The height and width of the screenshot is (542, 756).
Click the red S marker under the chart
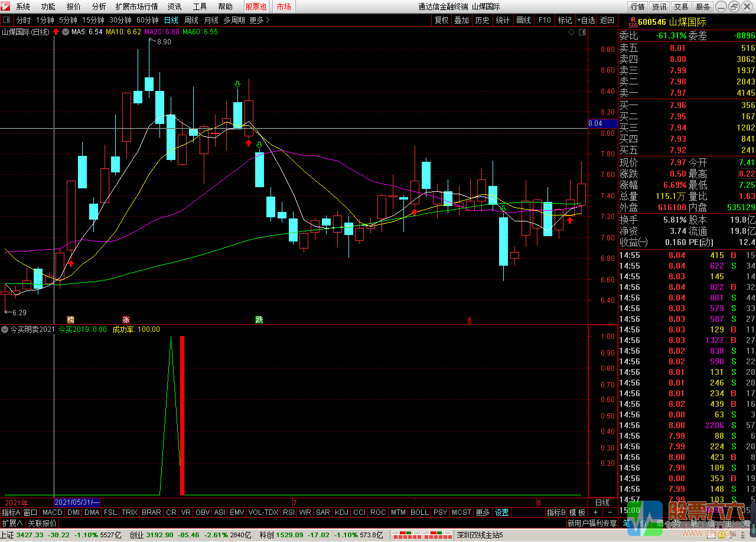click(470, 321)
